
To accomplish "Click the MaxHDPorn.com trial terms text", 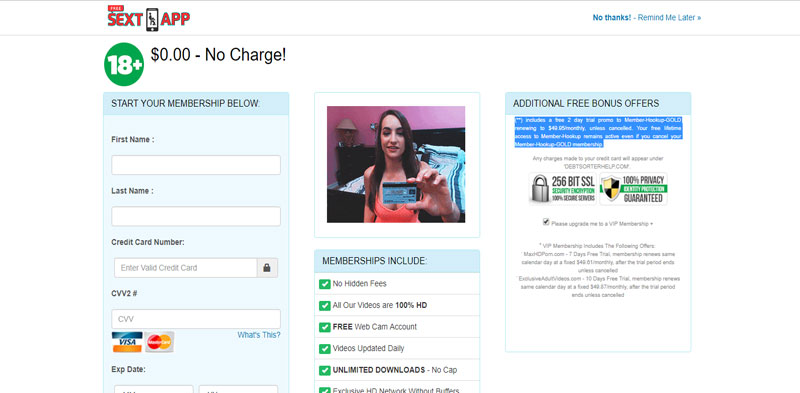I will point(598,262).
